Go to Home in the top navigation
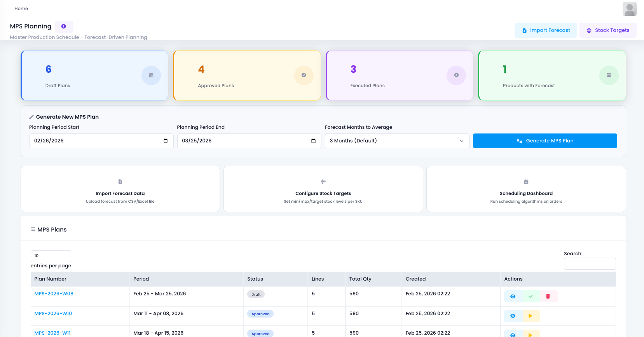This screenshot has height=337, width=644. (21, 9)
